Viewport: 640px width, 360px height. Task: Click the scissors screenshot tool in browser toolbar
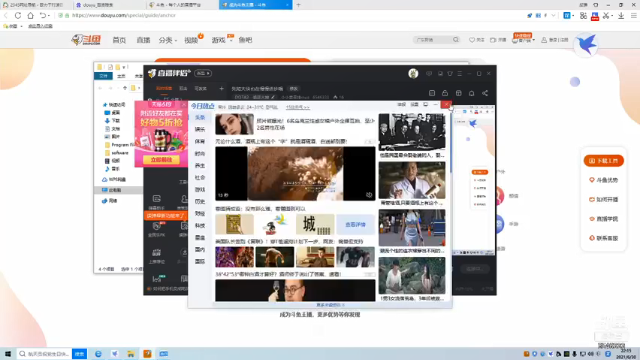tap(606, 16)
